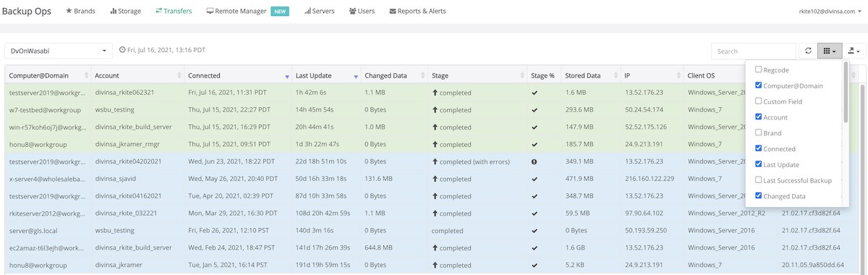Click the Stage % checkmark for divinsa_rkite04162021
The height and width of the screenshot is (275, 868).
(x=535, y=196)
